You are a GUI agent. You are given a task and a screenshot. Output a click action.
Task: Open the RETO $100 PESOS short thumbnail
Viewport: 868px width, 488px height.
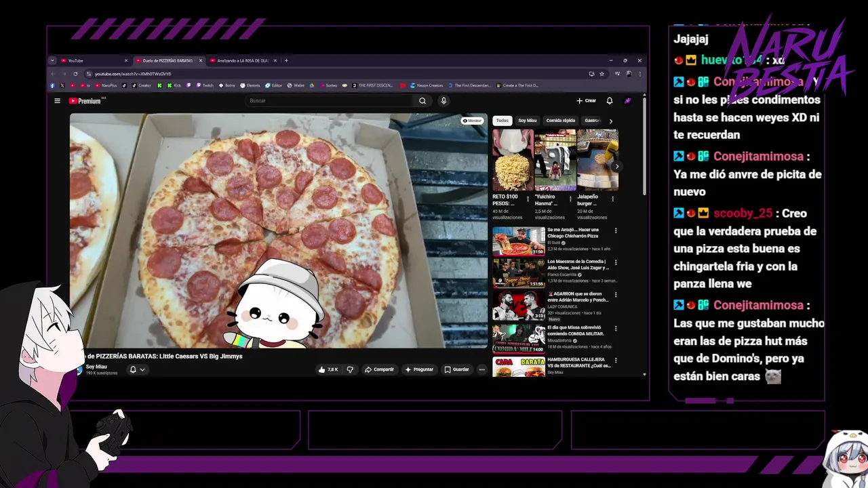[x=513, y=160]
